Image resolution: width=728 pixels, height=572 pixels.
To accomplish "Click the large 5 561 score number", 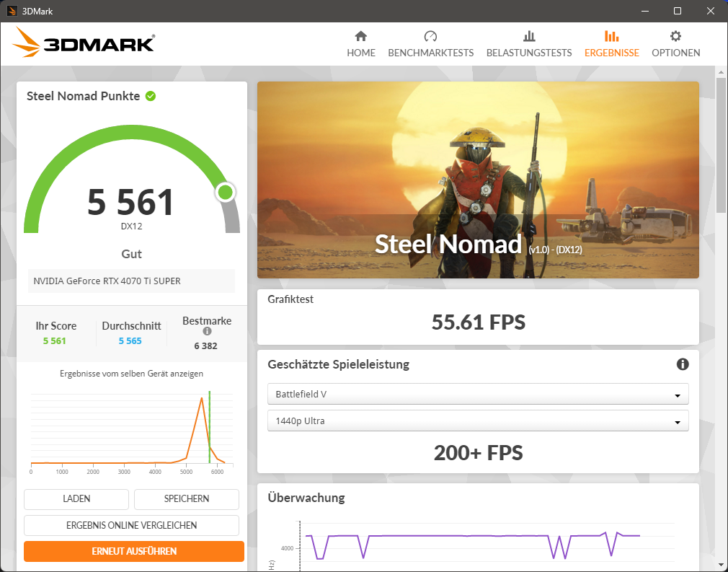I will click(x=131, y=202).
